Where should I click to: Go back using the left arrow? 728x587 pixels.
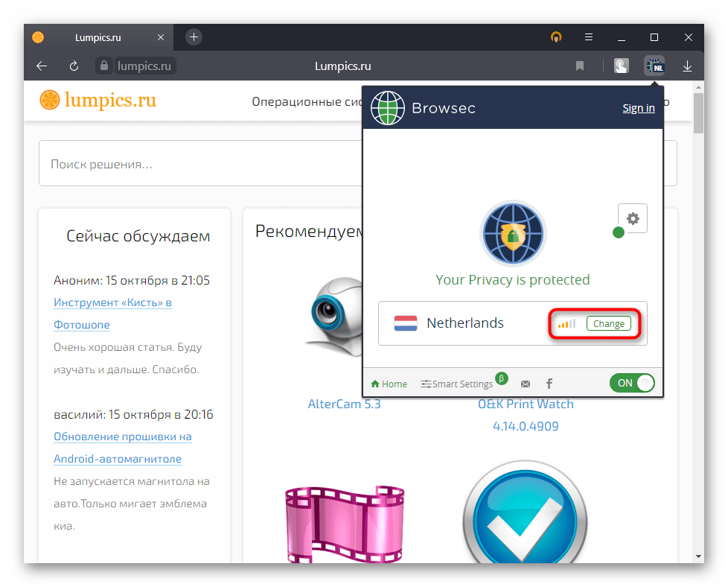click(x=42, y=66)
